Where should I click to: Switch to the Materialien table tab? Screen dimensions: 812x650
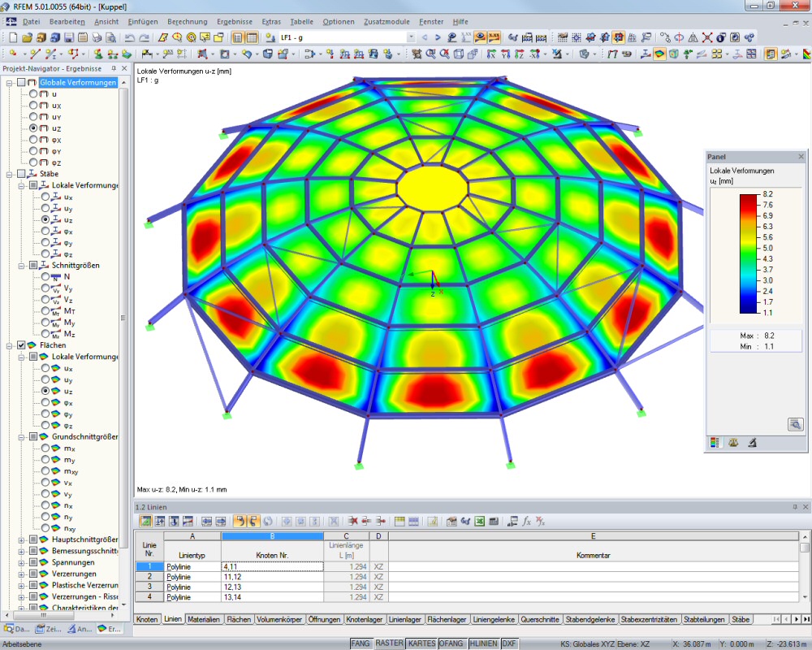[204, 619]
